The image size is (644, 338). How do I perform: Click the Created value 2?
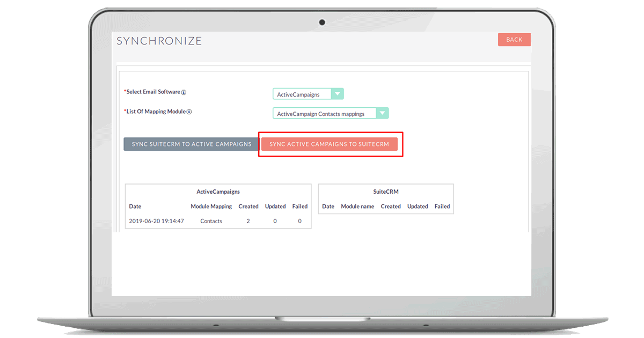click(x=248, y=221)
